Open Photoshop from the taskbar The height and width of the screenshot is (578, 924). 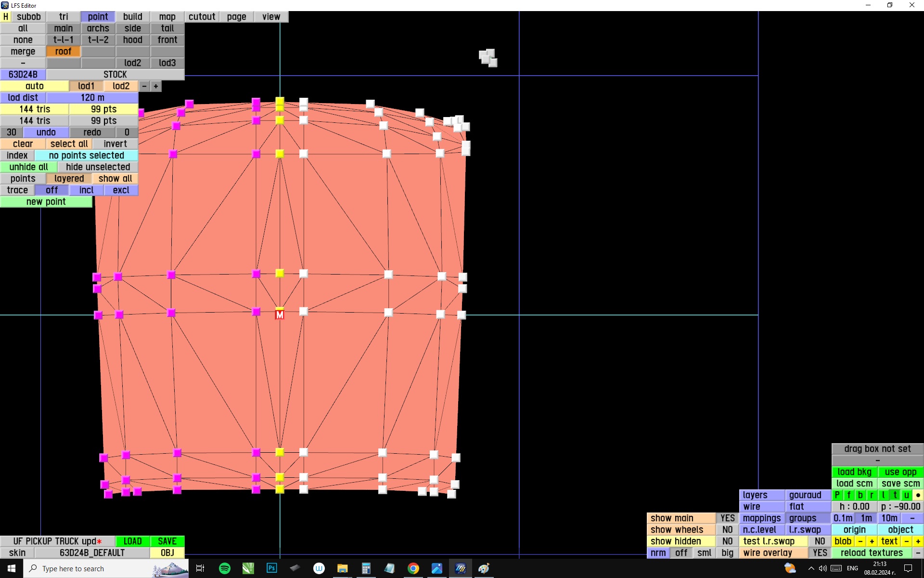(x=271, y=568)
